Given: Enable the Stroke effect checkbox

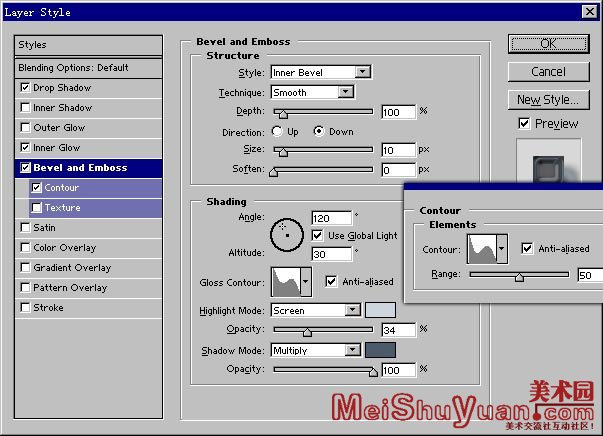Looking at the screenshot, I should (25, 308).
